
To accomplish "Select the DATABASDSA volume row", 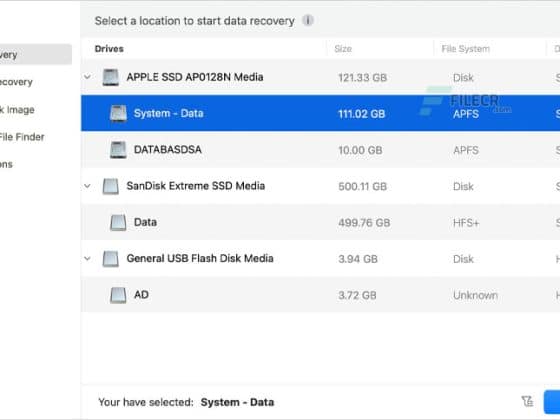I will coord(320,150).
